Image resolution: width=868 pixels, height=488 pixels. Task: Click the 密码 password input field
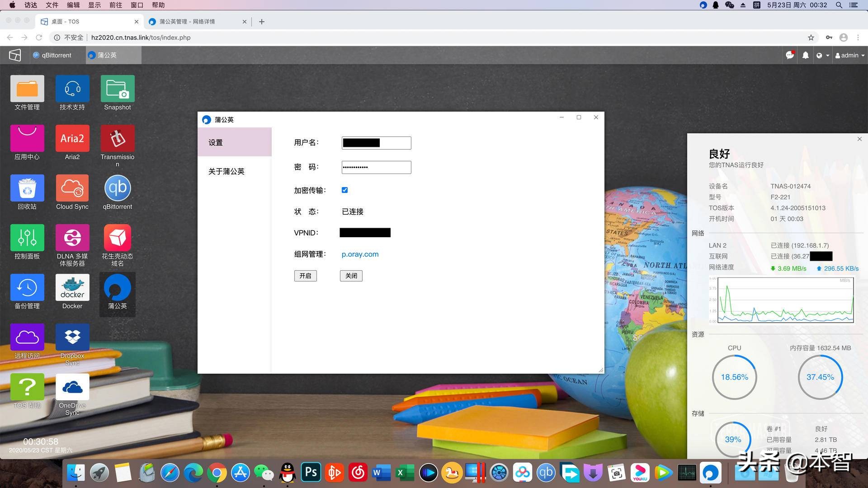(x=376, y=167)
